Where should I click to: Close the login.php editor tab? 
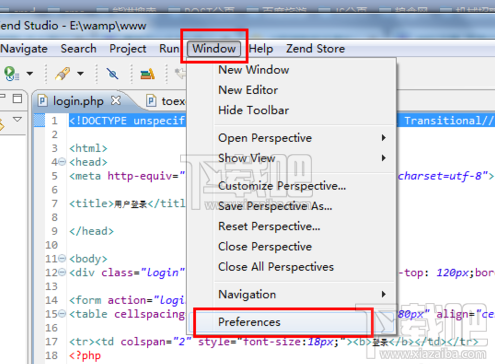click(116, 100)
